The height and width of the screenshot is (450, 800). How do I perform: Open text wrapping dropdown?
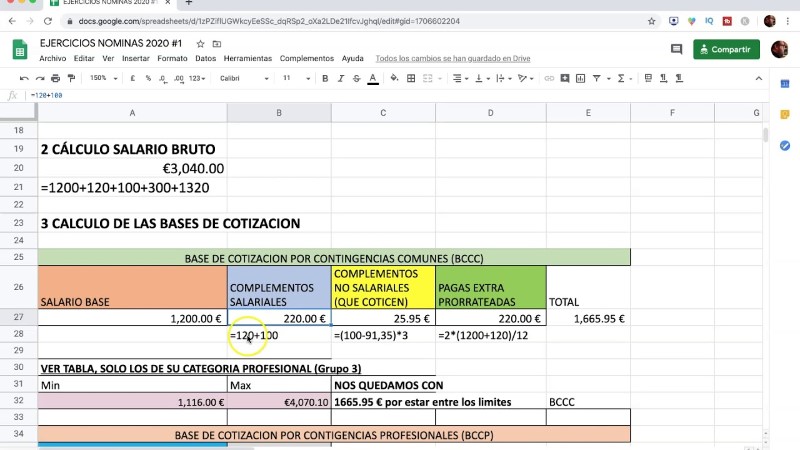[503, 79]
